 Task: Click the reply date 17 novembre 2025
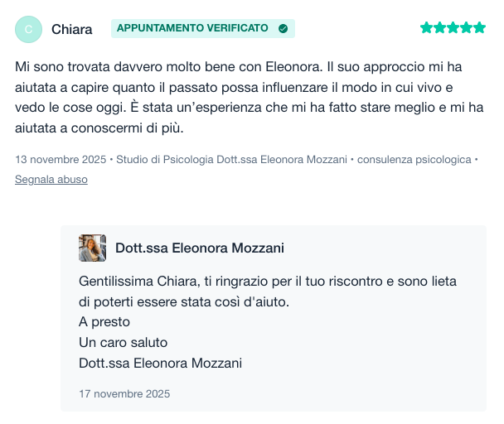tap(124, 393)
